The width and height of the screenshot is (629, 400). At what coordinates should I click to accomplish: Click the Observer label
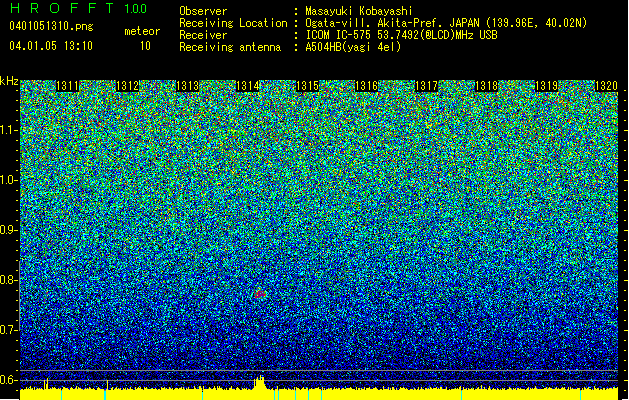(203, 11)
